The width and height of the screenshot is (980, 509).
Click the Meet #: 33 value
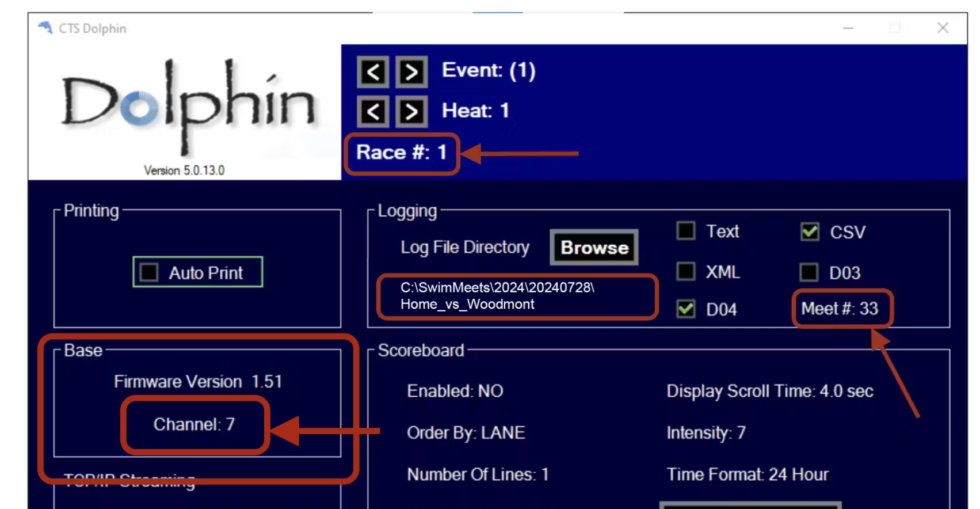pos(840,309)
